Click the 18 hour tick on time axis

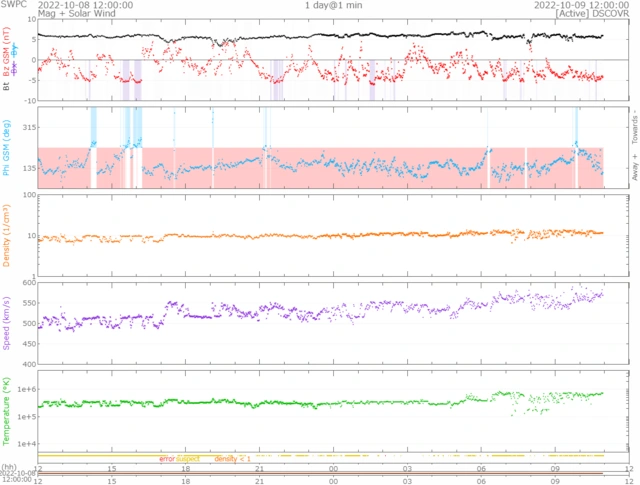pos(186,467)
